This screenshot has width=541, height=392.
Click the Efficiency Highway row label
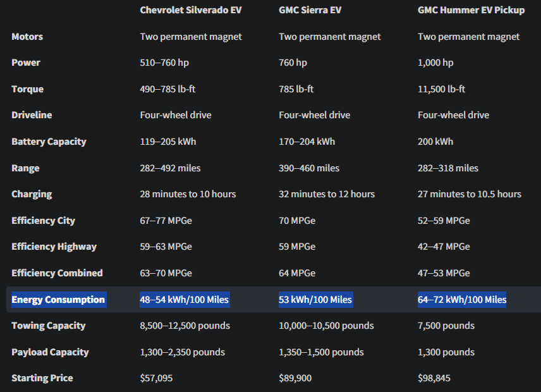click(x=54, y=247)
